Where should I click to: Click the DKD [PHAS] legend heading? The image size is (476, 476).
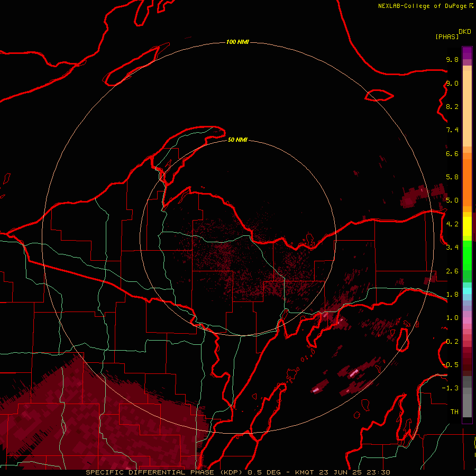click(453, 34)
